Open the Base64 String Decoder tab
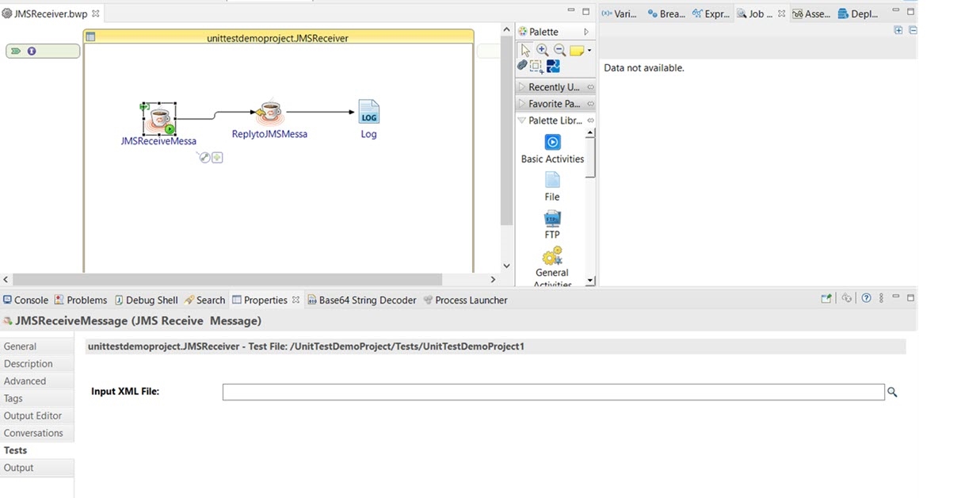The image size is (980, 498). [x=362, y=300]
